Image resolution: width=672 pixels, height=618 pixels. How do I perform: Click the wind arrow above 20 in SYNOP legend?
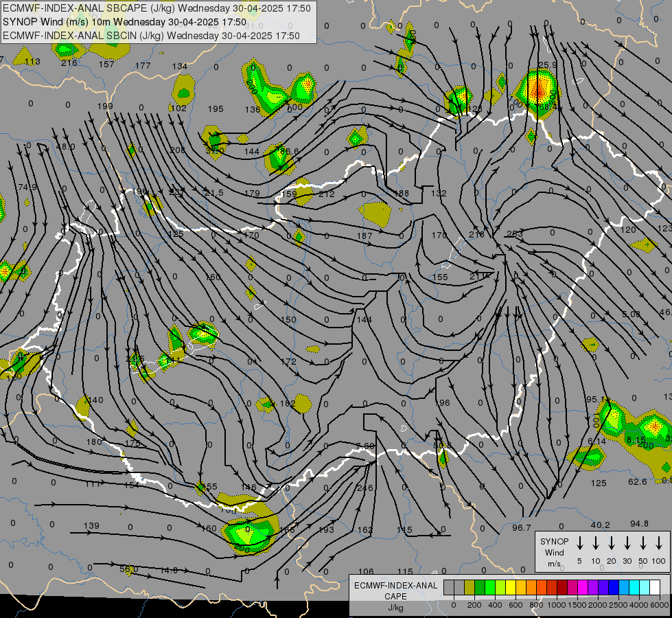click(x=612, y=543)
